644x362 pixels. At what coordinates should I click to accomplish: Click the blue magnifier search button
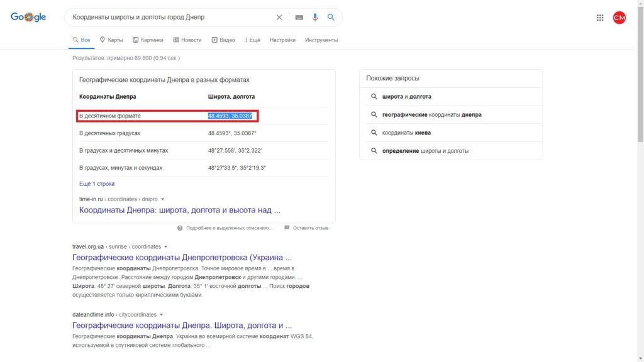[x=331, y=18]
